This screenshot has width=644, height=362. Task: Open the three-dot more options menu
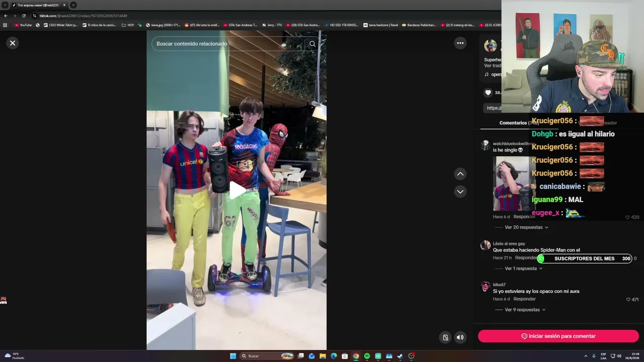click(x=460, y=43)
